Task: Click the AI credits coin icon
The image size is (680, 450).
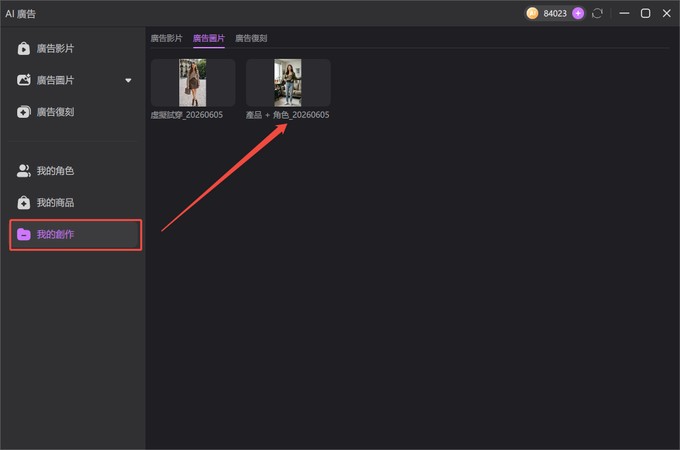Action: pos(532,13)
